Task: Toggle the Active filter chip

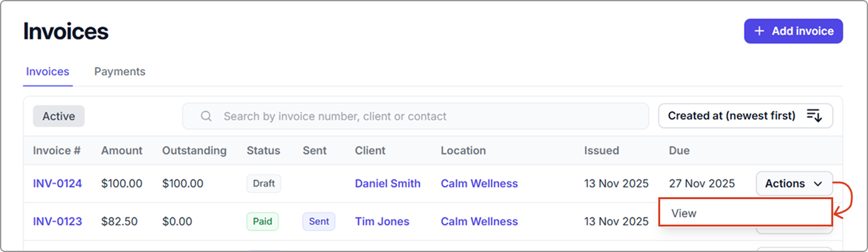Action: [x=58, y=116]
